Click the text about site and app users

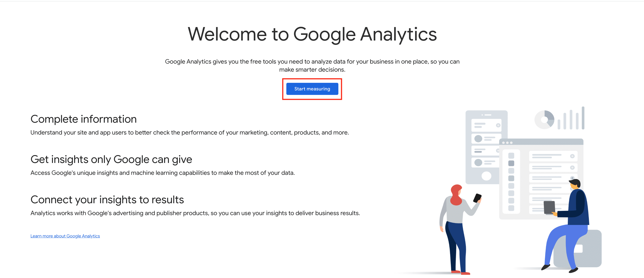[x=189, y=133]
